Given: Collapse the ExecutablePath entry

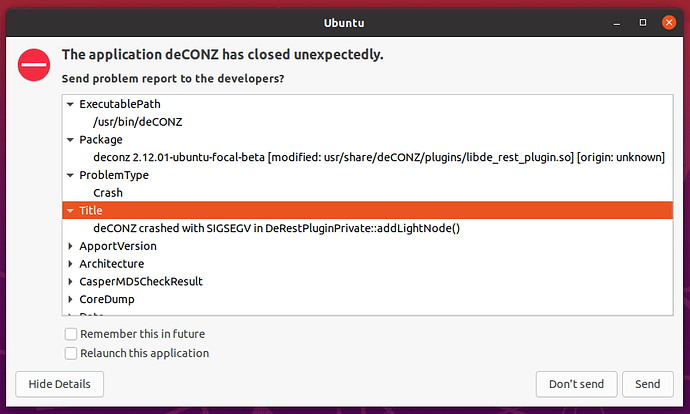Looking at the screenshot, I should click(x=70, y=104).
